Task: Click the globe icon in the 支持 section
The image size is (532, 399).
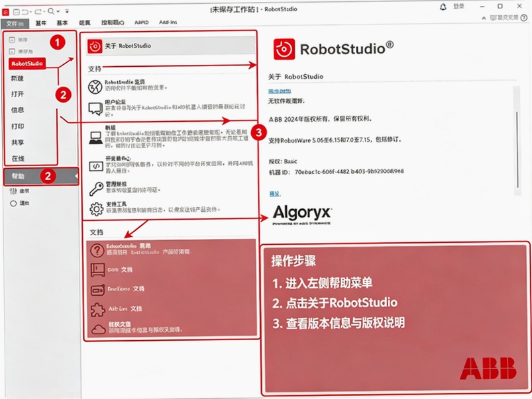Action: coord(95,87)
